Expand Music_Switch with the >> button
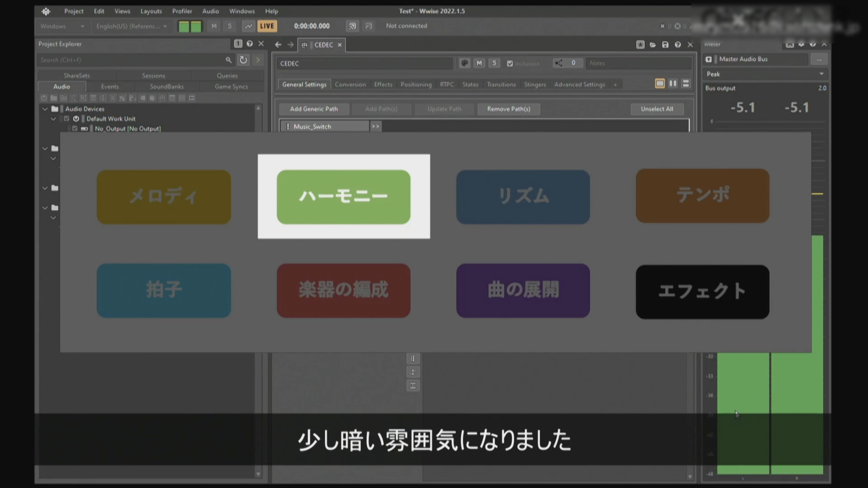 click(375, 126)
